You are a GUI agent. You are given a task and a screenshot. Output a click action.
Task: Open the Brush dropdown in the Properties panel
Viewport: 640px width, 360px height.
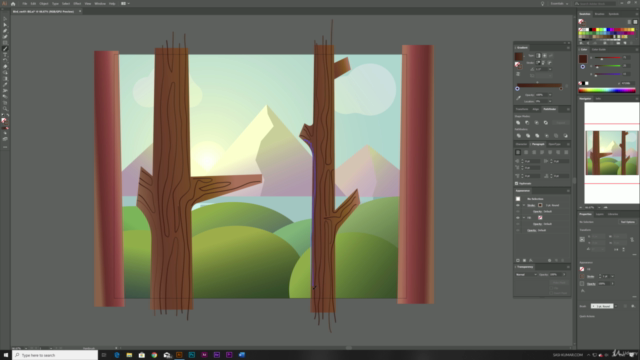tap(616, 306)
